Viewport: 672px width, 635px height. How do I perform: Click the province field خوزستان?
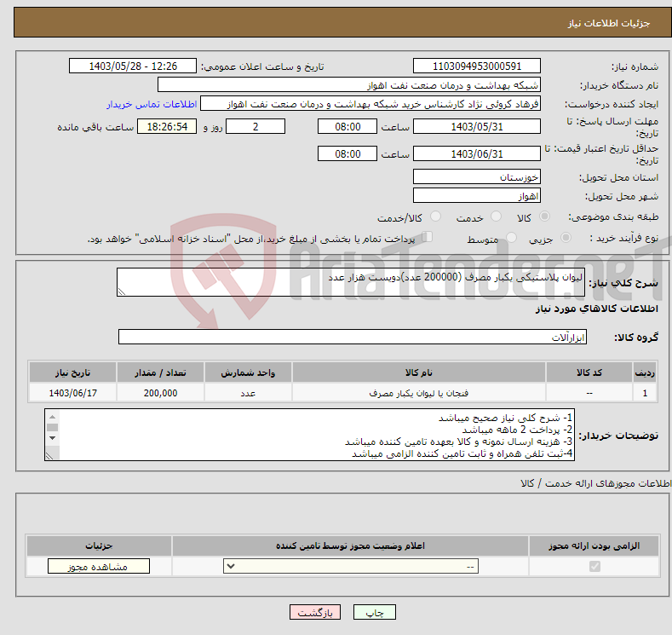pyautogui.click(x=477, y=176)
